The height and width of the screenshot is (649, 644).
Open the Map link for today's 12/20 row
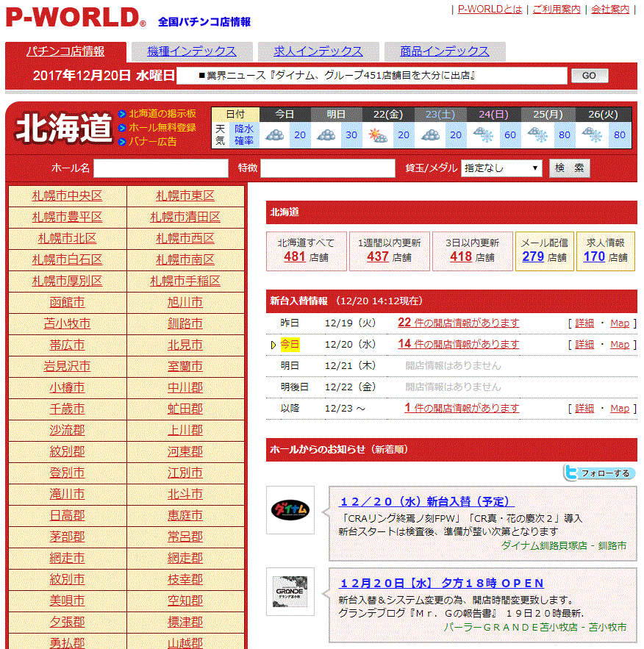coord(620,344)
